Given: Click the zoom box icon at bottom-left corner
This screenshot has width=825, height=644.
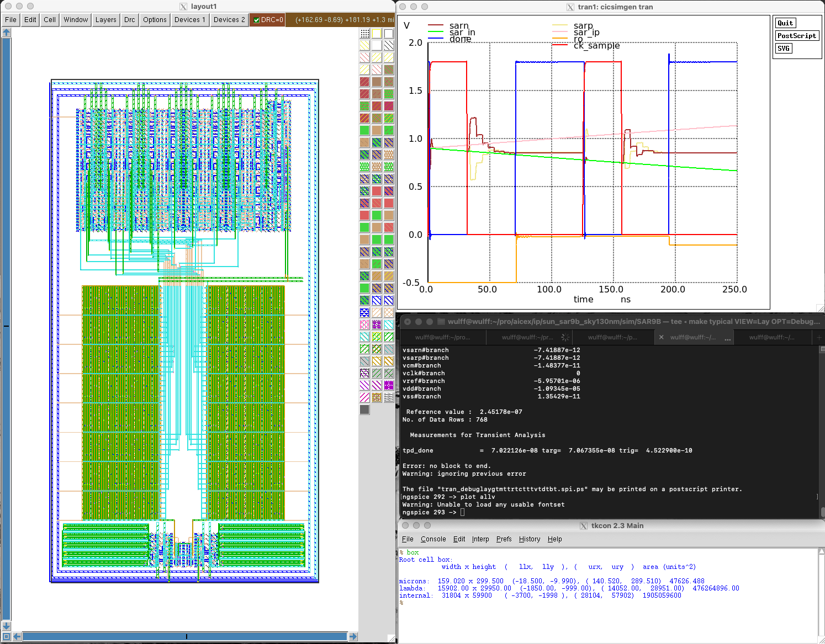Looking at the screenshot, I should coord(6,636).
